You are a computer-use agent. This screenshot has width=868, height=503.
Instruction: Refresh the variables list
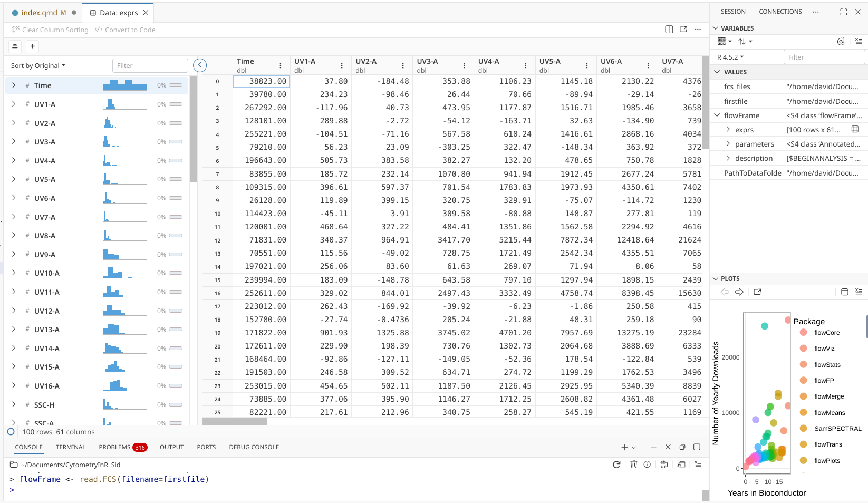[x=841, y=42]
